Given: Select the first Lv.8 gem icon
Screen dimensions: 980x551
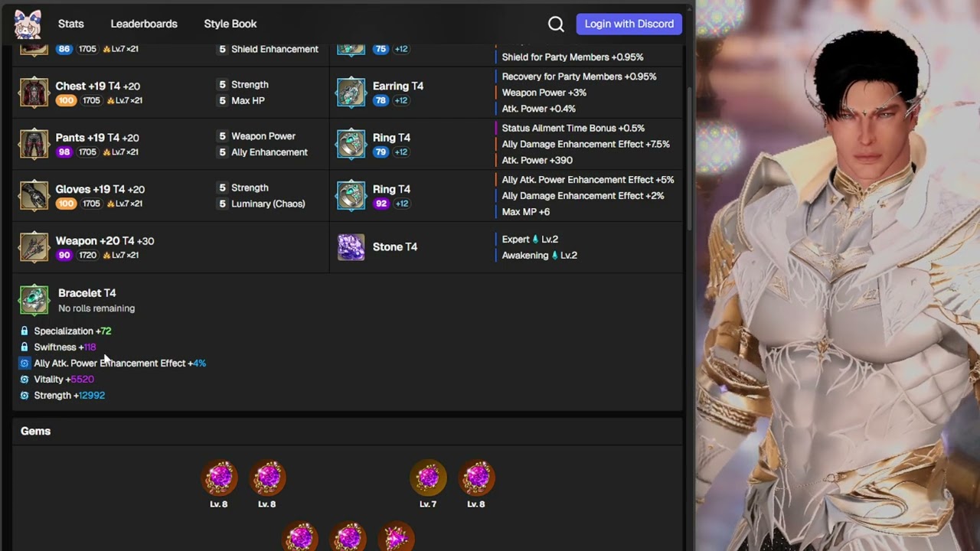Looking at the screenshot, I should (219, 478).
